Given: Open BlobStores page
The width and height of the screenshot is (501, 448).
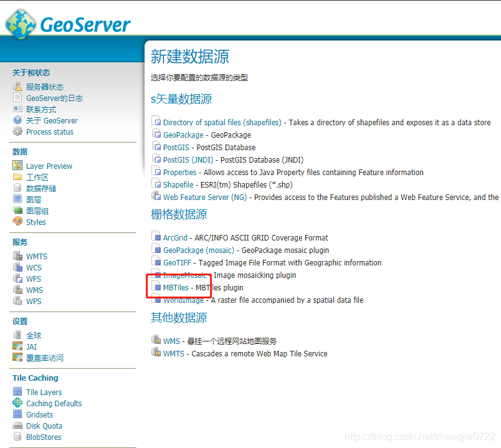Looking at the screenshot, I should click(44, 437).
